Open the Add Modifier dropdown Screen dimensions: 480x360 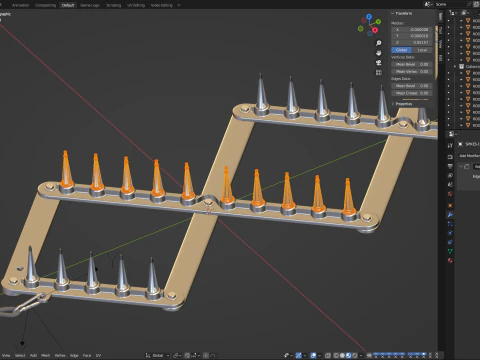pos(469,156)
